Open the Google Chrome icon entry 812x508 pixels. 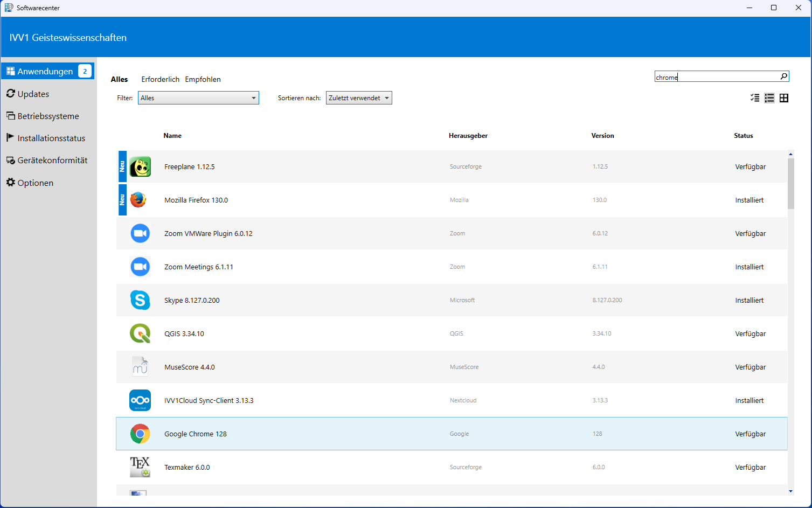click(x=140, y=434)
